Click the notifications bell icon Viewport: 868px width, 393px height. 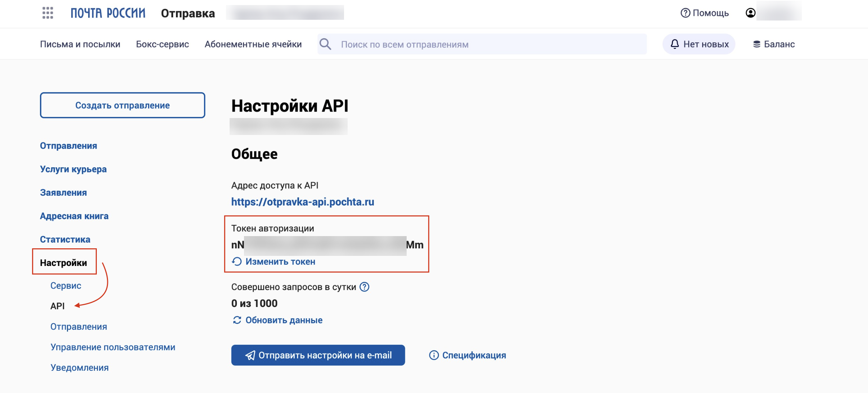675,44
